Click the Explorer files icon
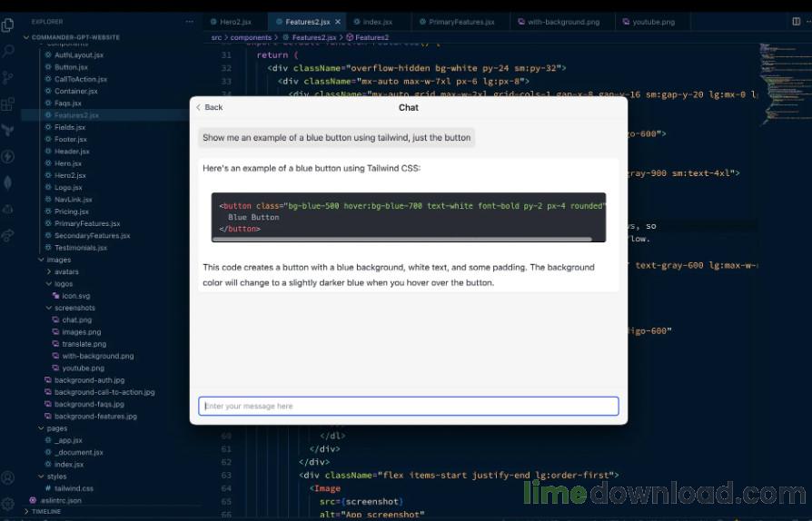Image resolution: width=812 pixels, height=521 pixels. coord(8,25)
